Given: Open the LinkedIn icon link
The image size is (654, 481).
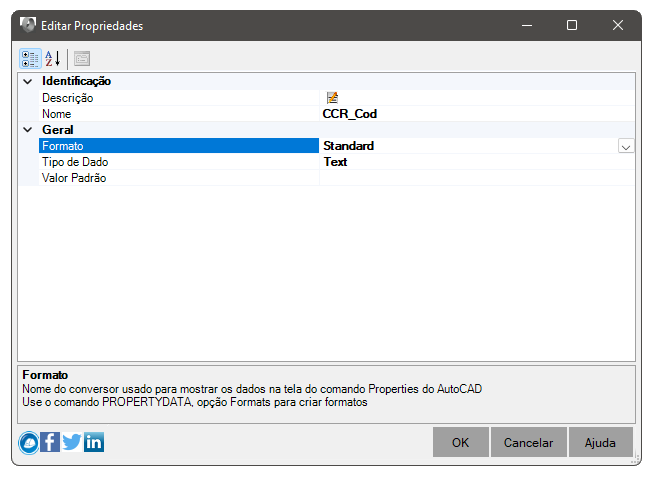Looking at the screenshot, I should click(94, 442).
